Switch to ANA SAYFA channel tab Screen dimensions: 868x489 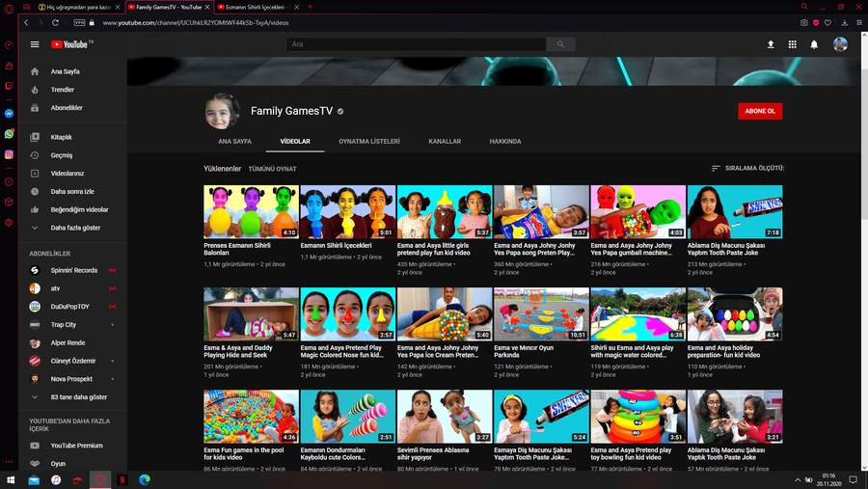pyautogui.click(x=234, y=141)
